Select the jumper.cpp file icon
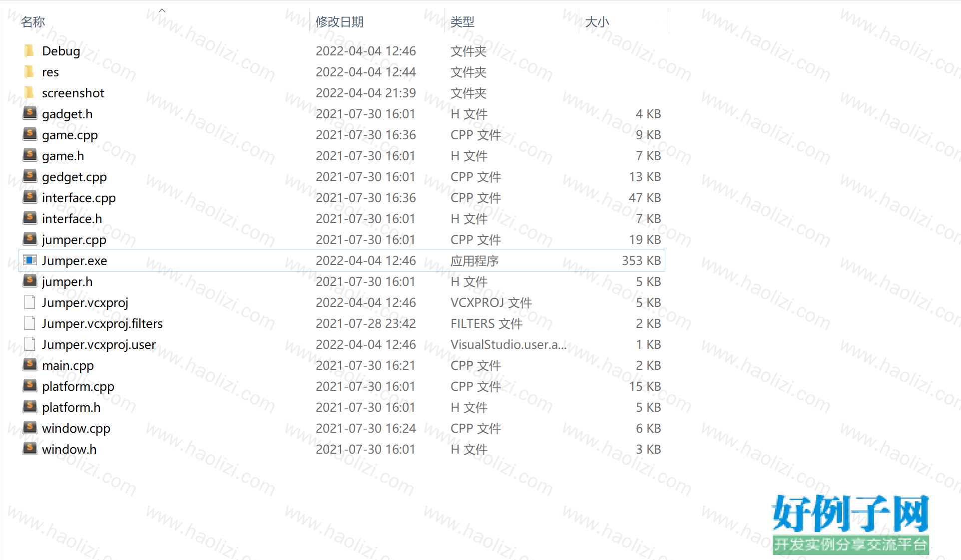Image resolution: width=961 pixels, height=560 pixels. [x=30, y=239]
